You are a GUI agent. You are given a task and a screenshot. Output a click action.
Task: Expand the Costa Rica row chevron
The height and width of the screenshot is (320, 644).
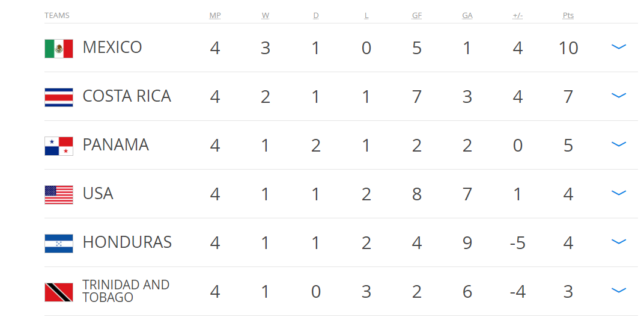619,96
